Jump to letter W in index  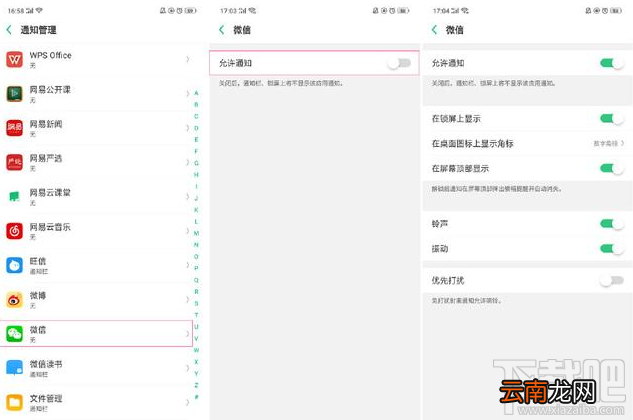[x=196, y=350]
